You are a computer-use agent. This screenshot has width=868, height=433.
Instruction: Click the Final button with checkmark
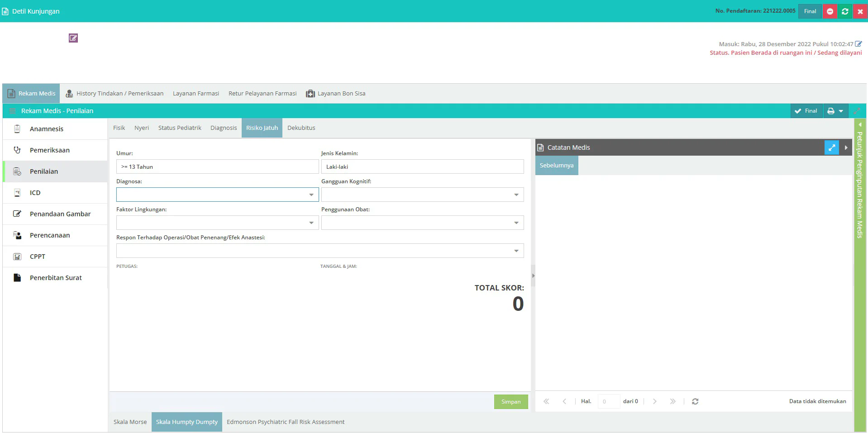coord(806,111)
